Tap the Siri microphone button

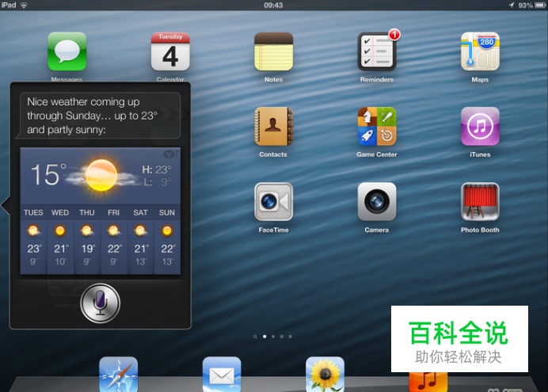pyautogui.click(x=101, y=303)
